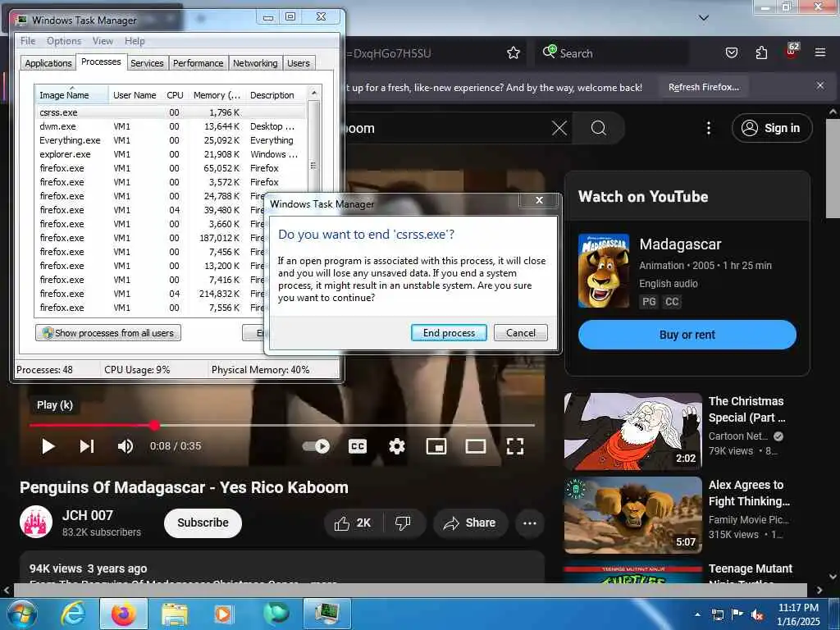Play the YouTube video
The height and width of the screenshot is (630, 840).
point(48,446)
